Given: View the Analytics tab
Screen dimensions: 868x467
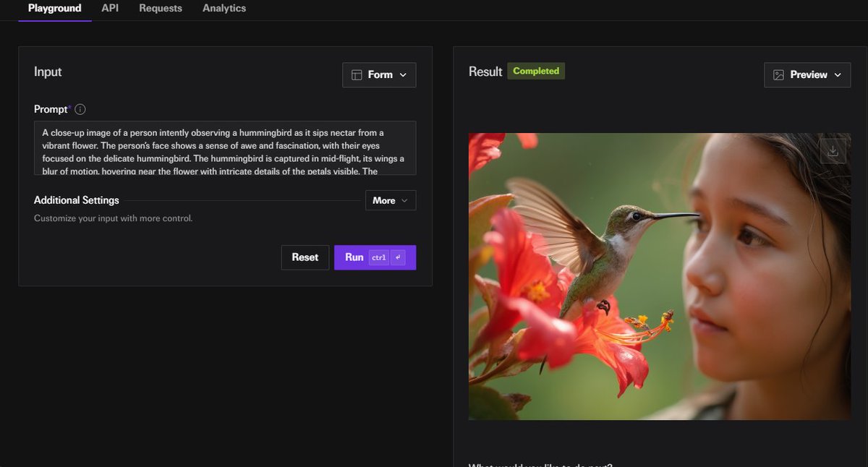Looking at the screenshot, I should point(224,9).
